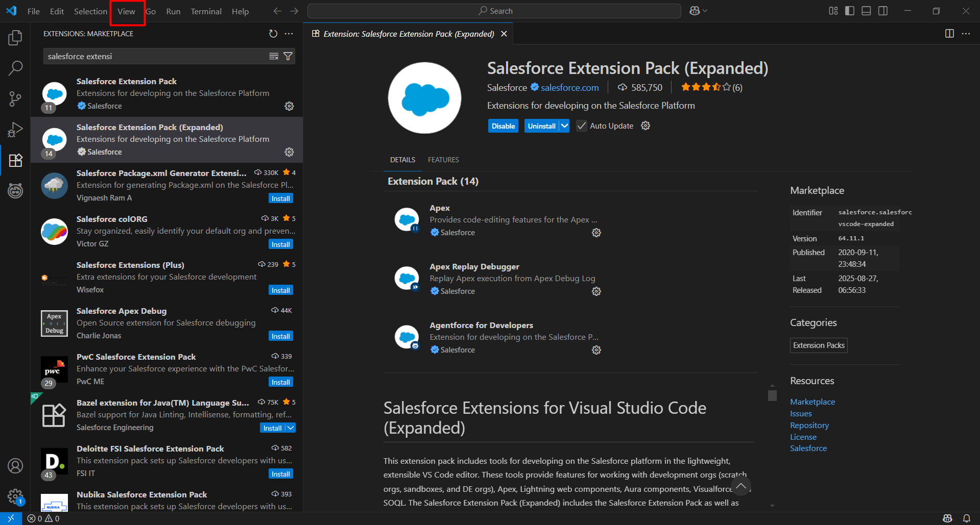Click the filter extensions funnel icon
The height and width of the screenshot is (525, 980).
click(288, 56)
